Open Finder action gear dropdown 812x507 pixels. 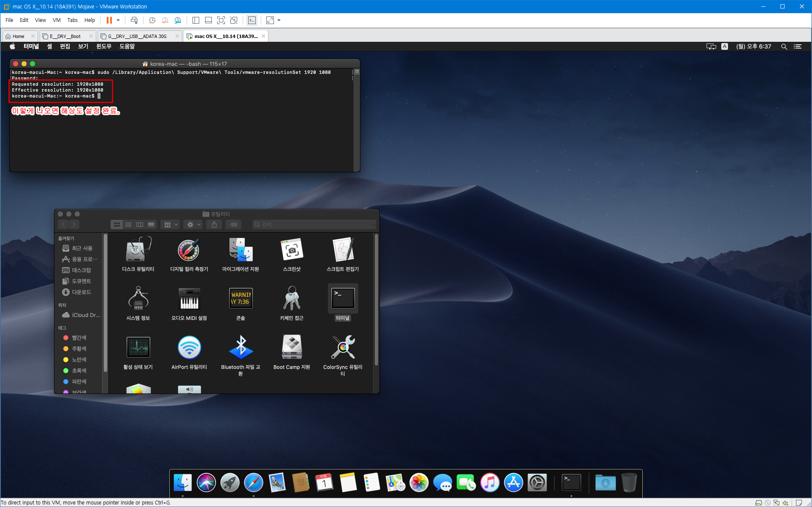coord(193,225)
